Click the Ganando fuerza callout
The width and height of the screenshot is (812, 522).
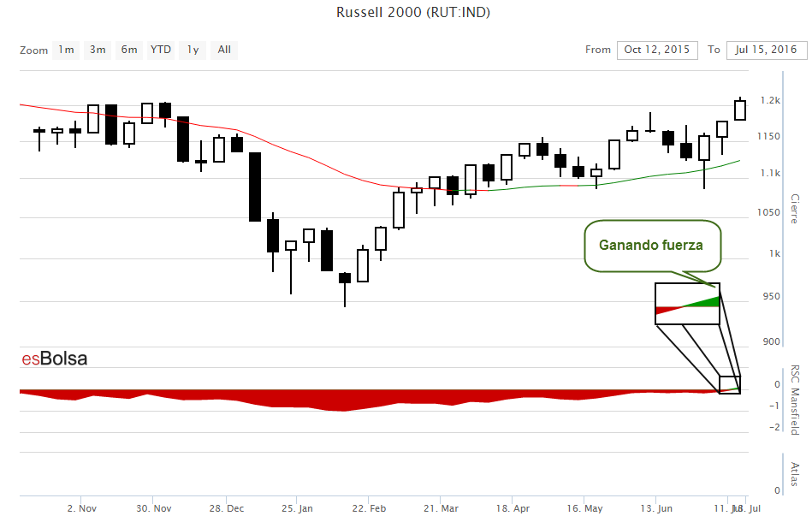pyautogui.click(x=651, y=246)
